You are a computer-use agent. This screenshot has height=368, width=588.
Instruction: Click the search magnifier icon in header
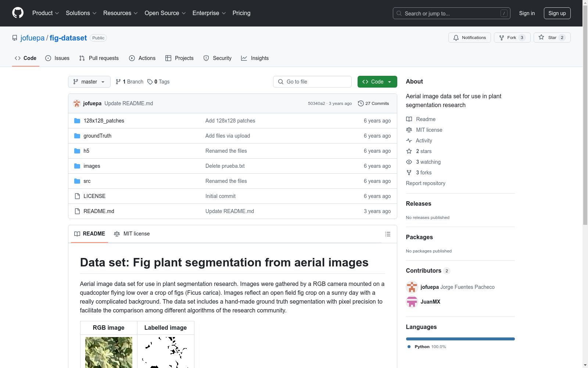(x=399, y=13)
